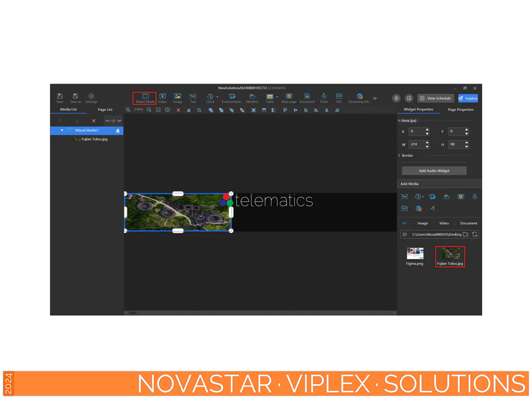The image size is (532, 399).
Task: Collapse the Mixed Media1 tree node
Action: click(62, 131)
